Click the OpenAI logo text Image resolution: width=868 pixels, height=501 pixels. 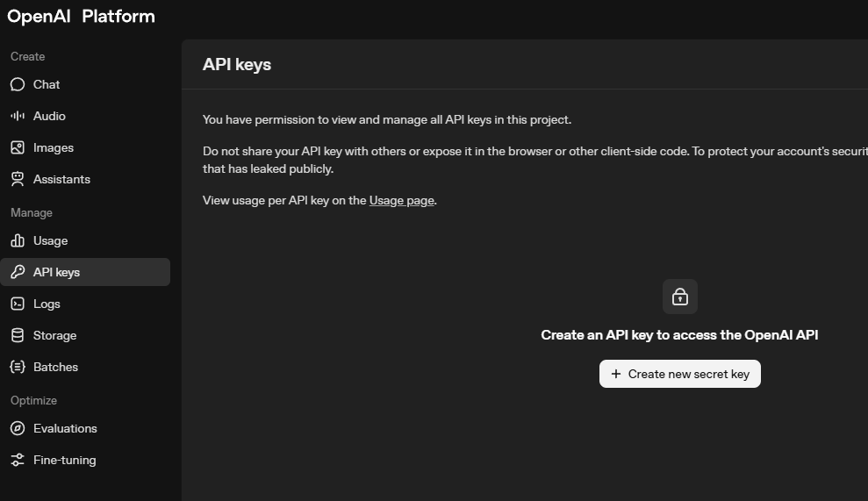point(39,17)
